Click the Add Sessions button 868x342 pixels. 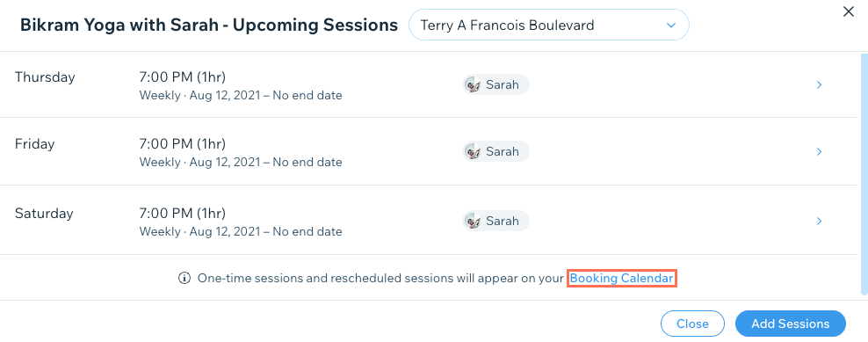pyautogui.click(x=790, y=324)
